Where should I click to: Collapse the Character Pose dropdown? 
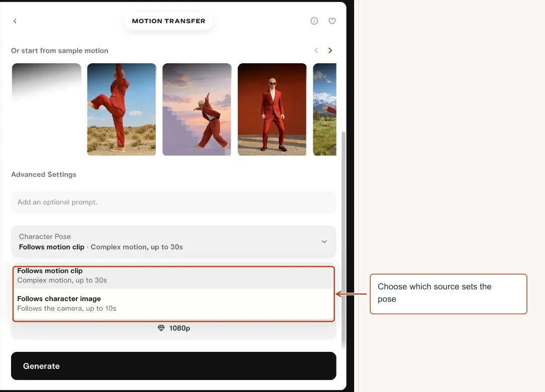click(x=173, y=241)
